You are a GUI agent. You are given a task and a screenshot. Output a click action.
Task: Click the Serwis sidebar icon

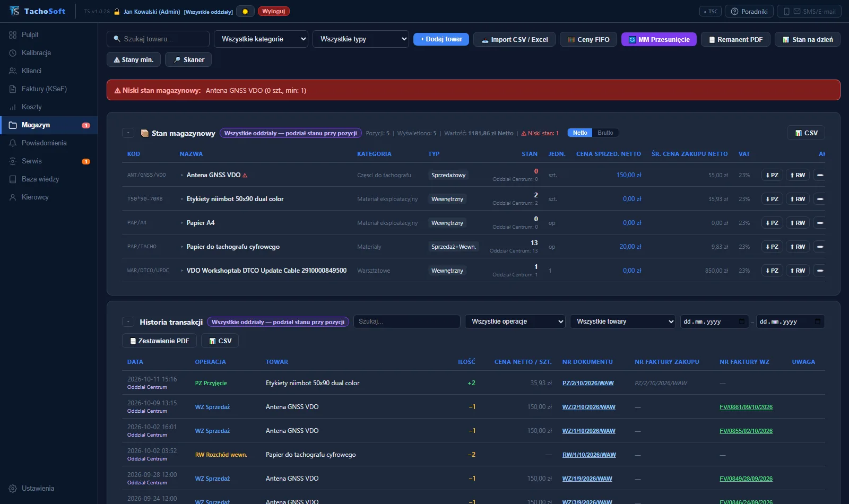pyautogui.click(x=13, y=161)
